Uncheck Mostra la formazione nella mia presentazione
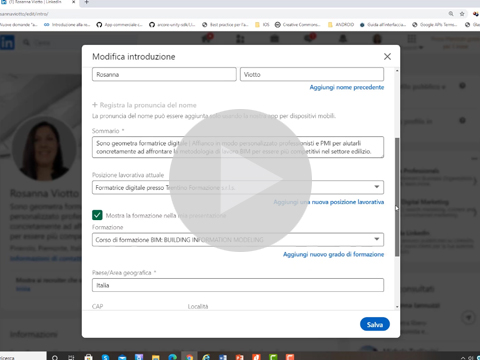This screenshot has height=360, width=480. click(97, 215)
